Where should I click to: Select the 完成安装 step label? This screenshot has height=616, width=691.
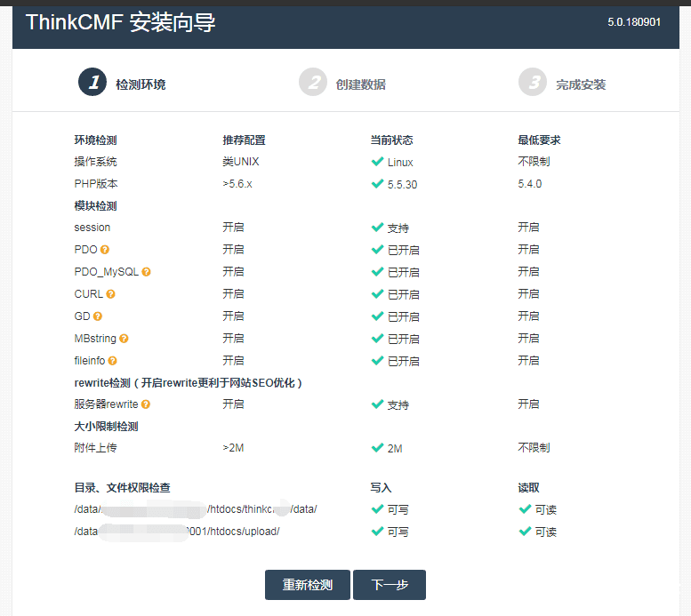click(581, 84)
